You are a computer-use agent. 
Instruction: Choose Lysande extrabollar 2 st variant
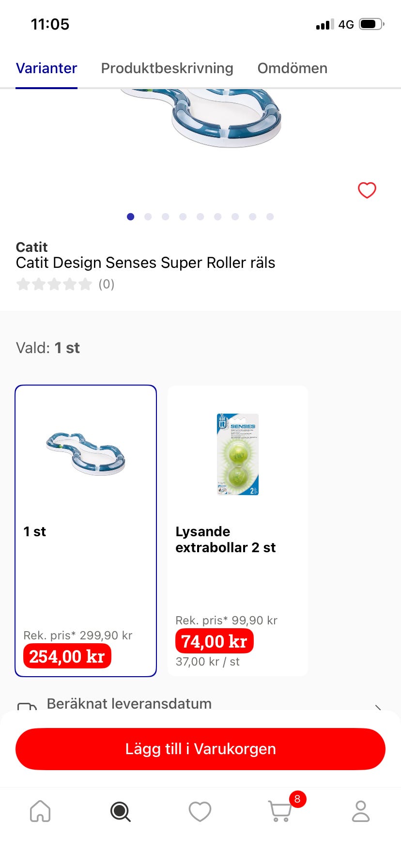(238, 530)
